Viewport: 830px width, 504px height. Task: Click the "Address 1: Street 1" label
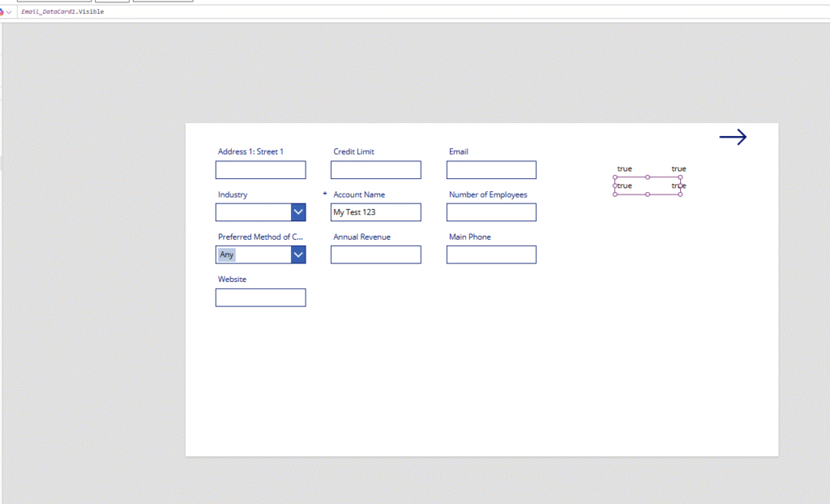pyautogui.click(x=251, y=152)
